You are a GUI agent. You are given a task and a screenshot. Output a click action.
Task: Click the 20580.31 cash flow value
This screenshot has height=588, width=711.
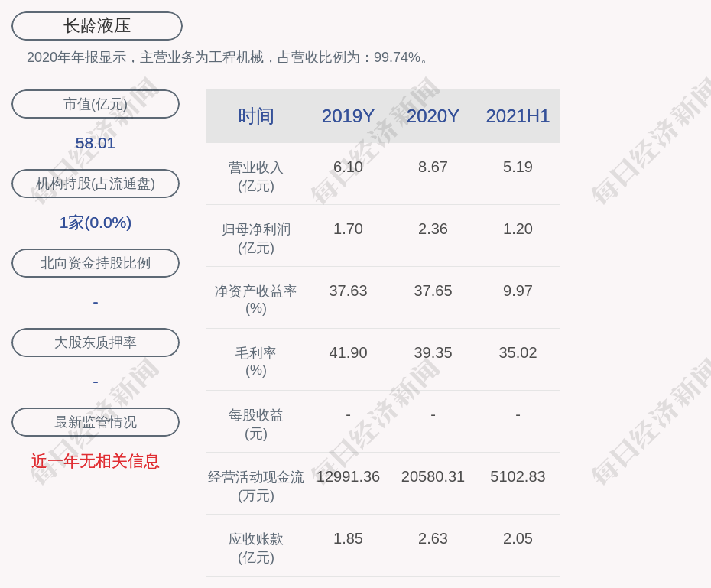pos(433,476)
